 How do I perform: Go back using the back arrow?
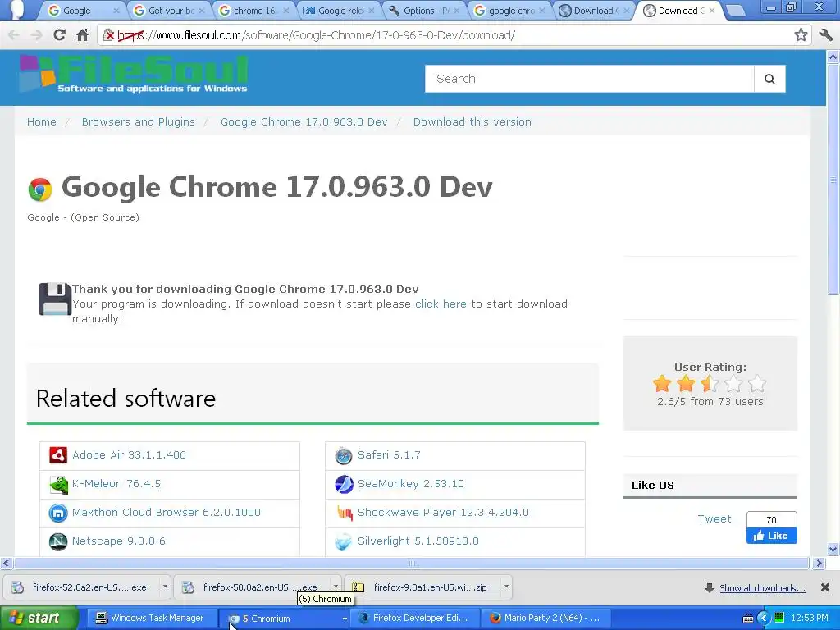pyautogui.click(x=14, y=35)
